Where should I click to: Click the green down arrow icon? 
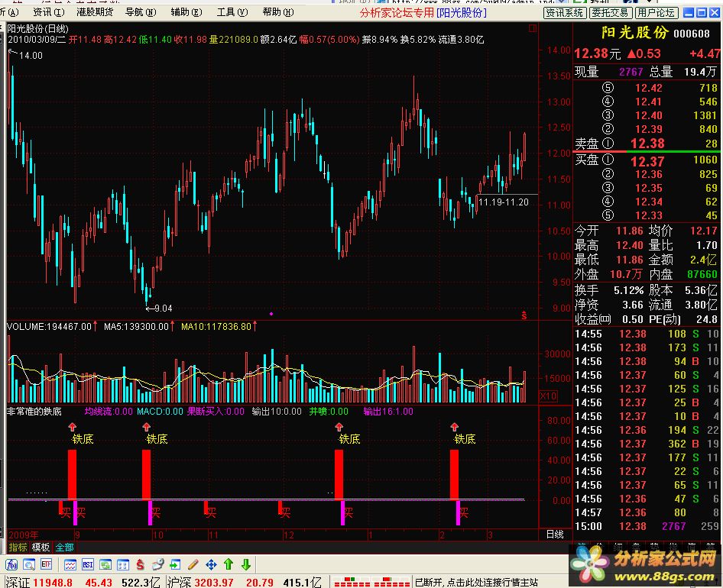[x=246, y=564]
